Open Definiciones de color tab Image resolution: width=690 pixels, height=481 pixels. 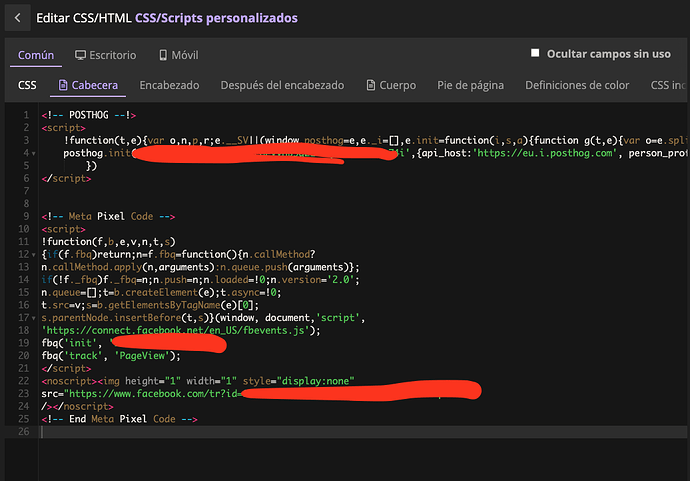577,85
